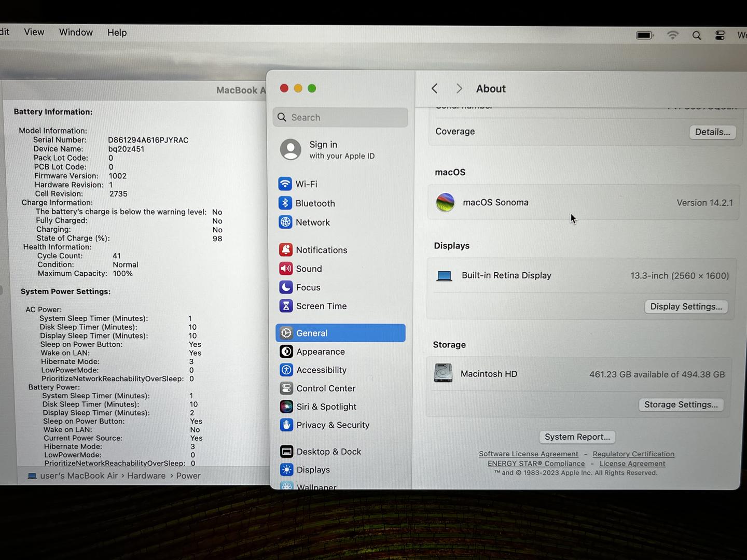
Task: Select the Screen Time hourglass icon
Action: click(286, 306)
